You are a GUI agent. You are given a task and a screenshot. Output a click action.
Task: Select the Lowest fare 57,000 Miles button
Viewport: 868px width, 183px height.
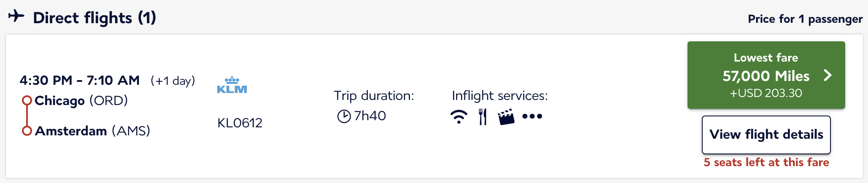tap(766, 75)
